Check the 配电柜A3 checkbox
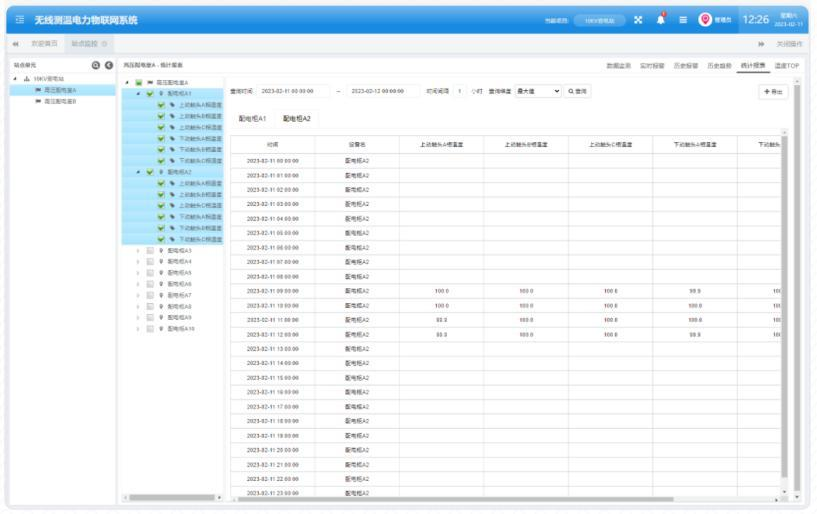This screenshot has height=514, width=817. [x=150, y=251]
